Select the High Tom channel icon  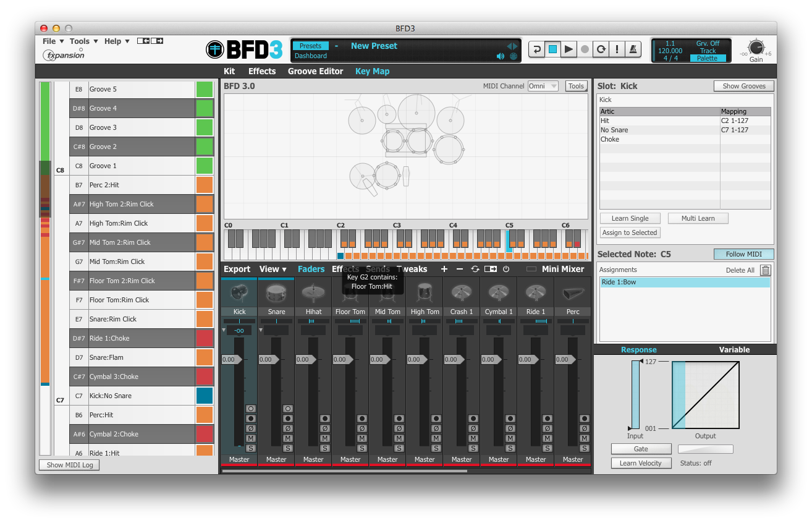(425, 293)
